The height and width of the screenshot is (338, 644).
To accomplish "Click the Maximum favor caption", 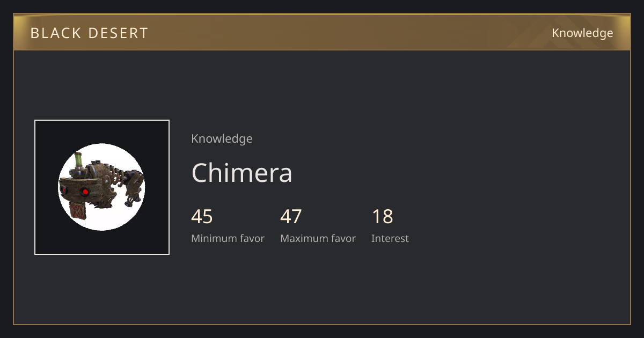I will tap(318, 239).
